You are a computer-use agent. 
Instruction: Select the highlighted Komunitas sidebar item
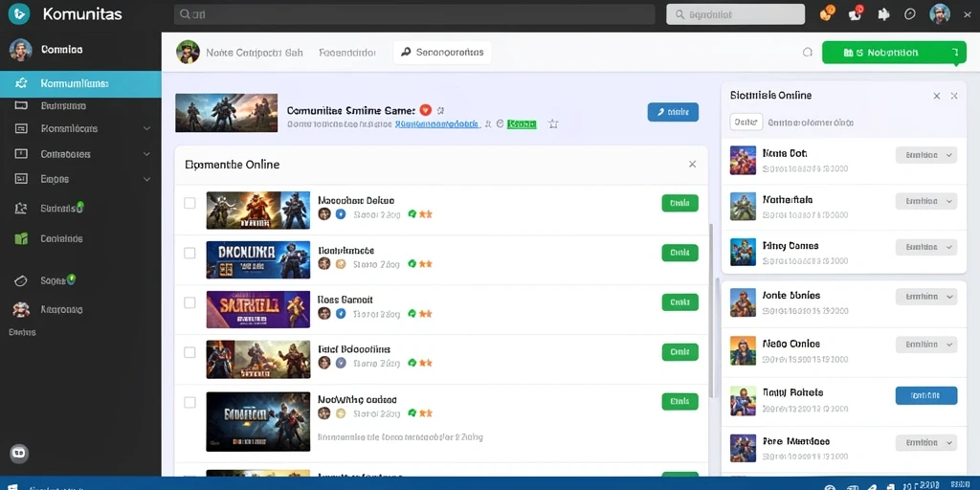[x=80, y=83]
